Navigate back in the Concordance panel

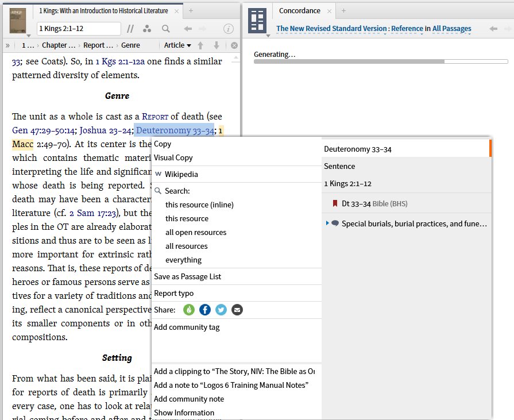click(493, 29)
